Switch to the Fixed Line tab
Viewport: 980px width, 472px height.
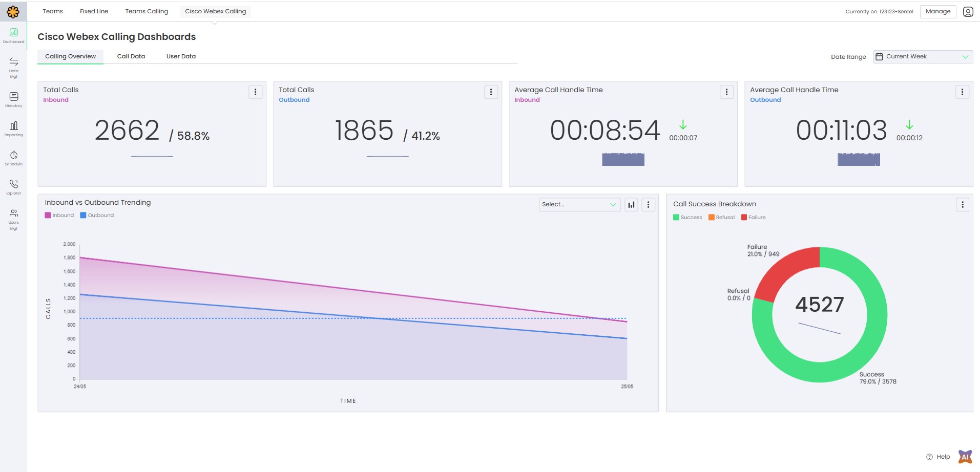tap(94, 11)
